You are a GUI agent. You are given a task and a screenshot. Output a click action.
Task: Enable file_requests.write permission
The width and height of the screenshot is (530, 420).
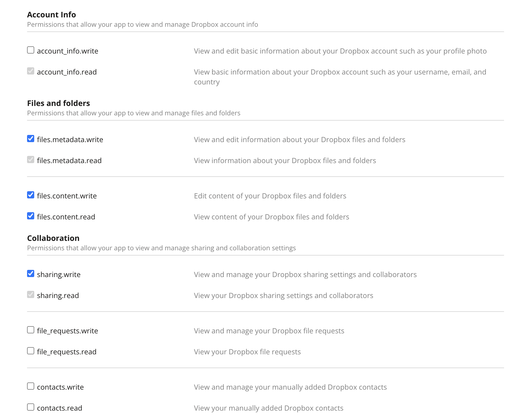coord(31,330)
